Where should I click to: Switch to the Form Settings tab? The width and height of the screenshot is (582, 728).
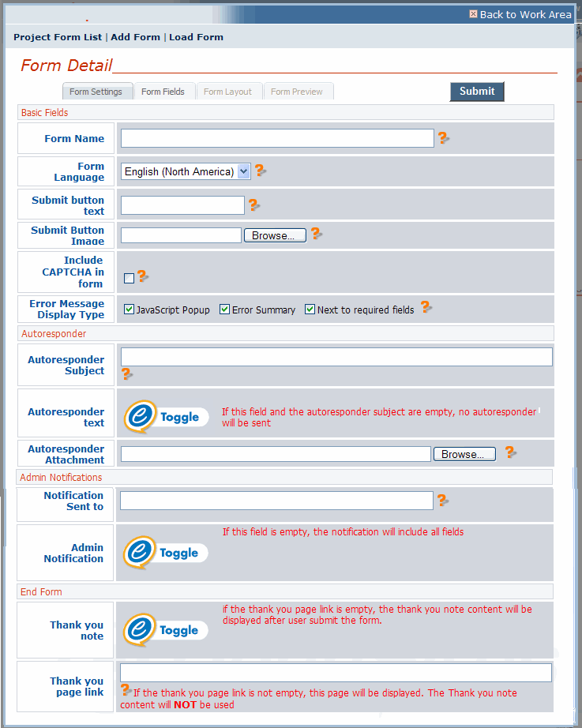[x=98, y=92]
